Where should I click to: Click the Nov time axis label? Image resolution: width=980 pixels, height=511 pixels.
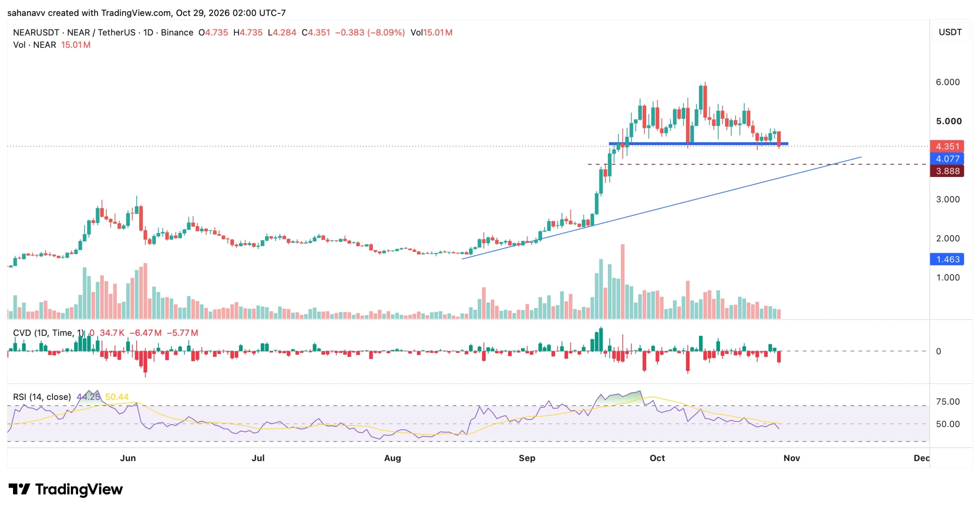[791, 458]
